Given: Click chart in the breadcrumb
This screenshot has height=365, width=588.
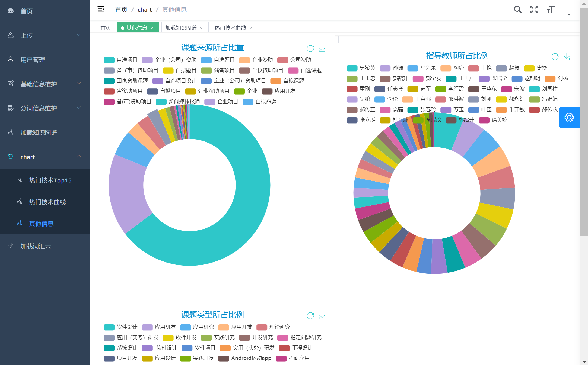Looking at the screenshot, I should (145, 10).
